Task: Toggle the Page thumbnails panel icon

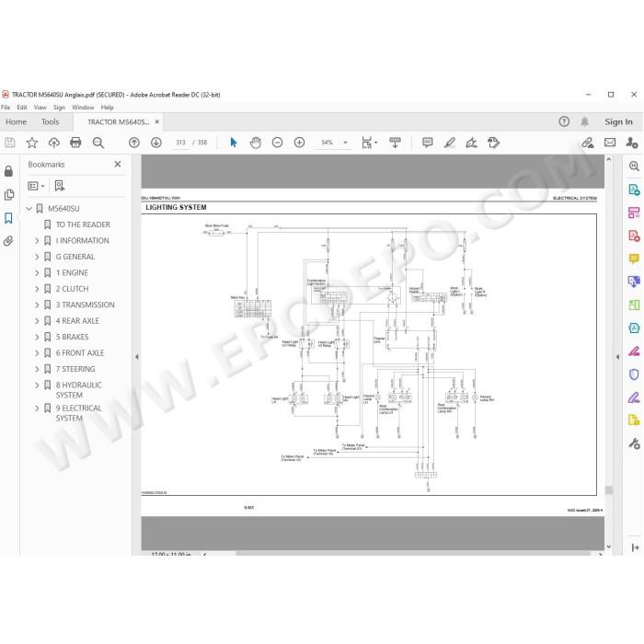Action: tap(8, 194)
